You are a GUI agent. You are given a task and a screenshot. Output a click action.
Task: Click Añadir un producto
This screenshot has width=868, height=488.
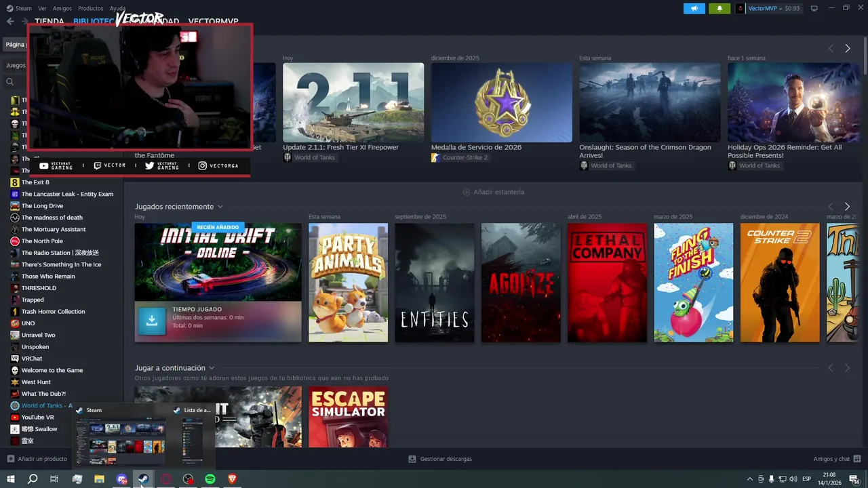(x=37, y=459)
